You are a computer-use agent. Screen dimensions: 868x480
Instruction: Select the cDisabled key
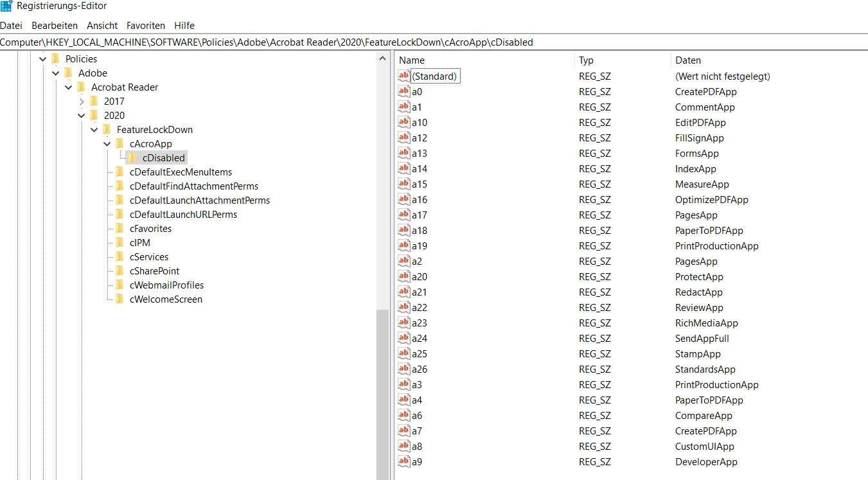tap(163, 158)
